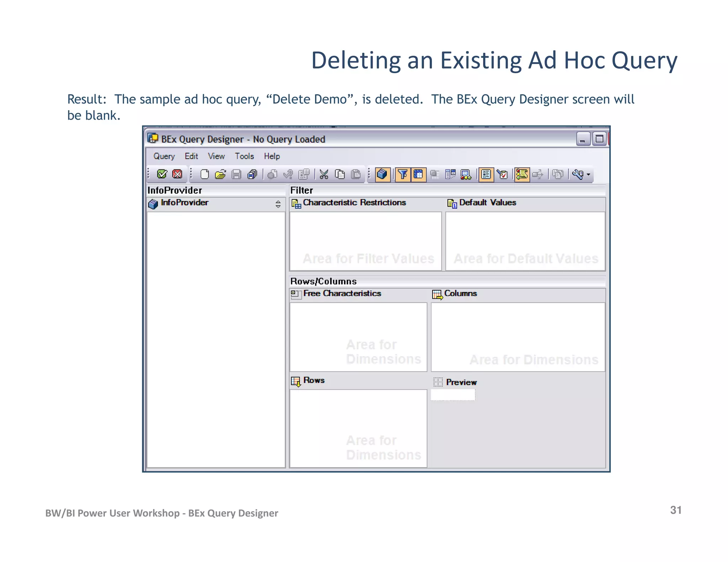
Task: Click the Free Characteristics header
Action: (342, 293)
